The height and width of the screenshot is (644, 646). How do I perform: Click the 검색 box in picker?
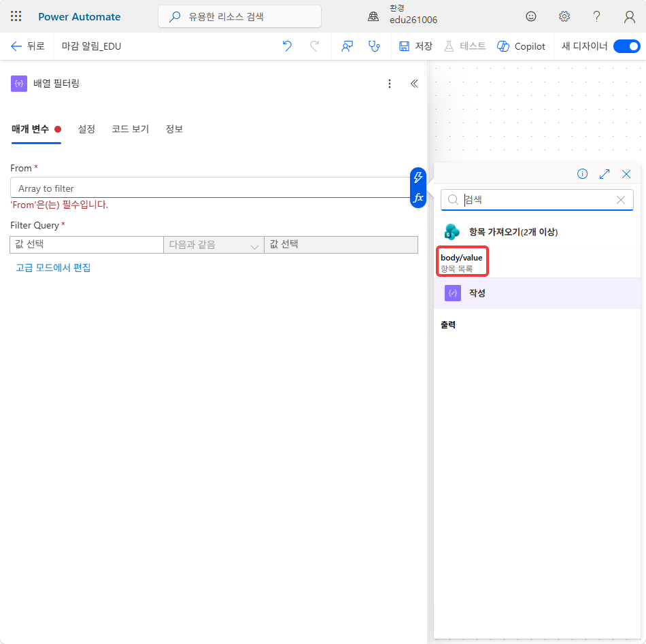pos(537,200)
